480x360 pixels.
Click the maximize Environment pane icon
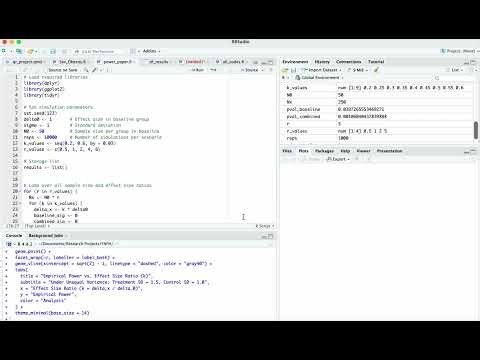[x=474, y=62]
